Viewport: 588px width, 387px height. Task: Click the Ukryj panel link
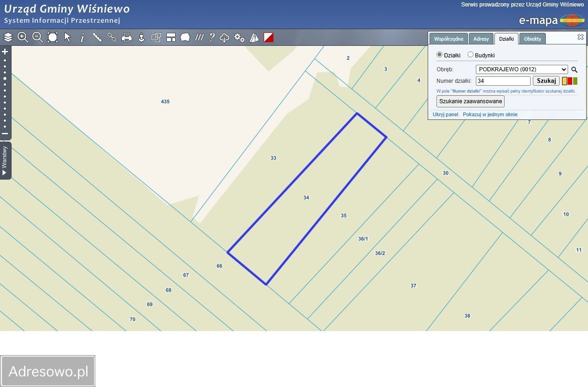point(445,114)
